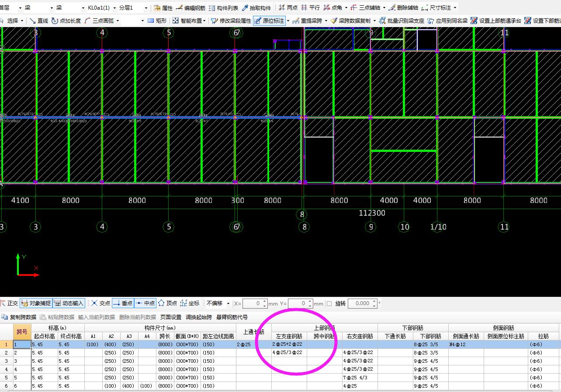Activate the 尺寸标注 dimension tool

point(436,8)
